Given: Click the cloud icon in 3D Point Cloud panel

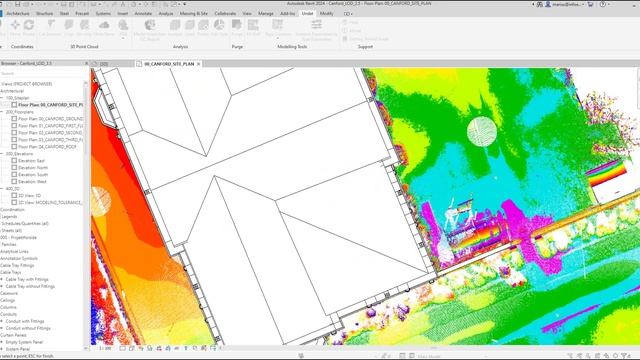Looking at the screenshot, I should coord(104,25).
